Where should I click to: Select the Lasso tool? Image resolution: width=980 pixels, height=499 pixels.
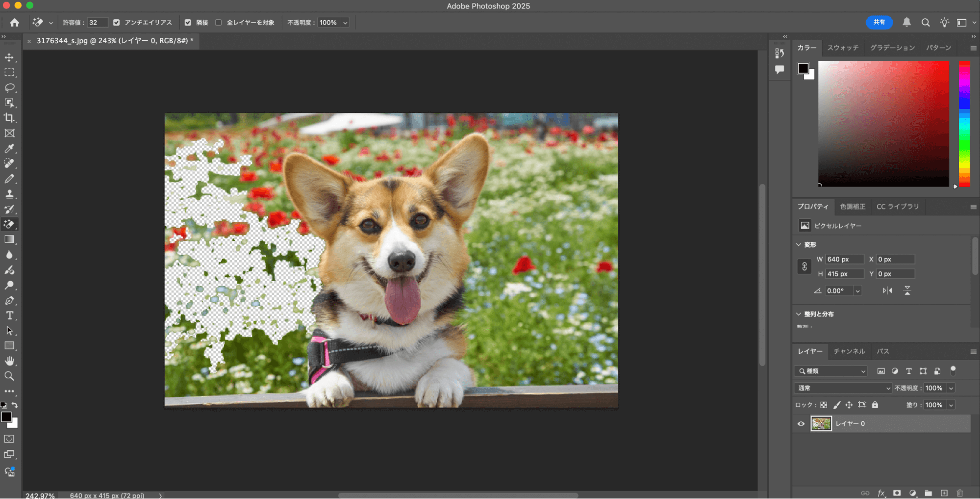(x=9, y=88)
